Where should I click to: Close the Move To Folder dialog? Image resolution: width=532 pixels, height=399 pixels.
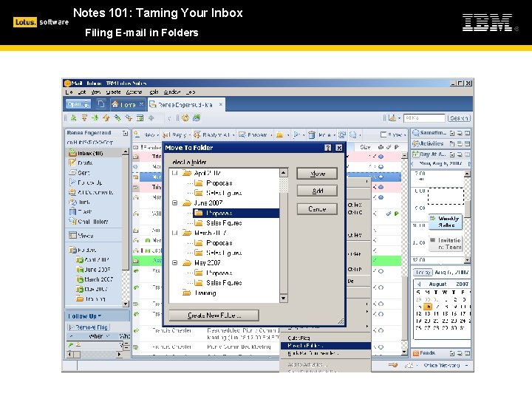(x=339, y=148)
